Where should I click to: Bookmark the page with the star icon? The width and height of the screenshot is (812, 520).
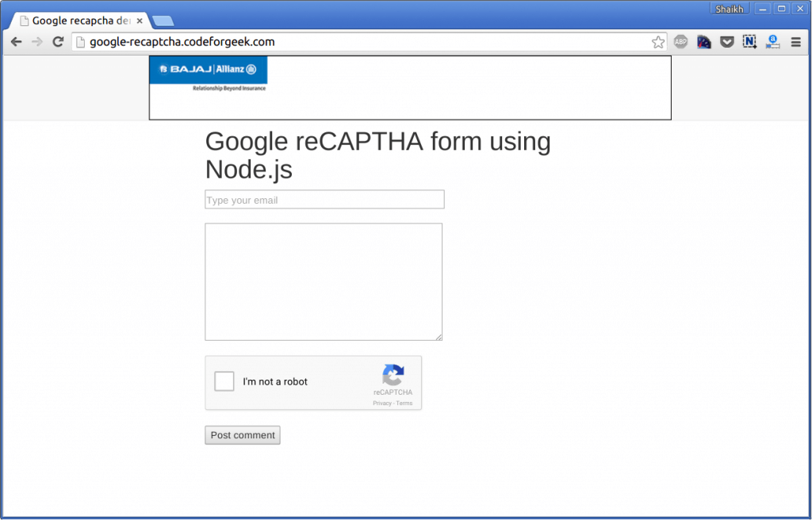tap(658, 41)
